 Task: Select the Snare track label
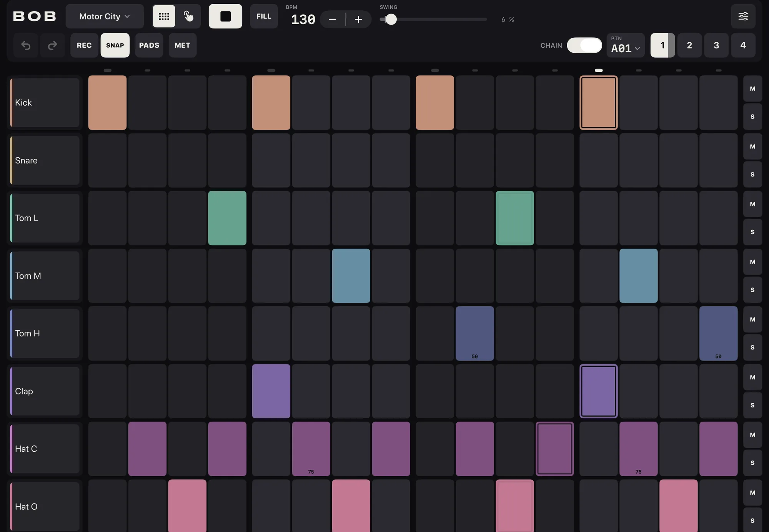45,160
